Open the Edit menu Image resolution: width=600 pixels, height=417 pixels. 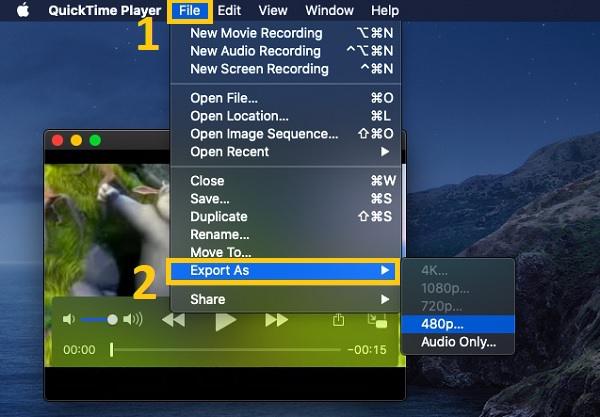(x=229, y=10)
